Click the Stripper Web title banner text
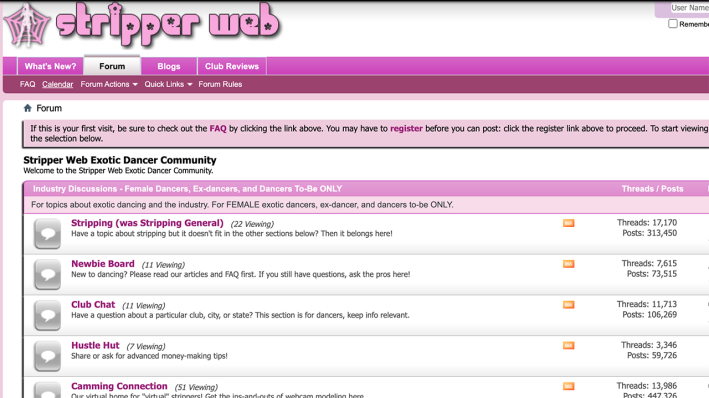 click(168, 24)
